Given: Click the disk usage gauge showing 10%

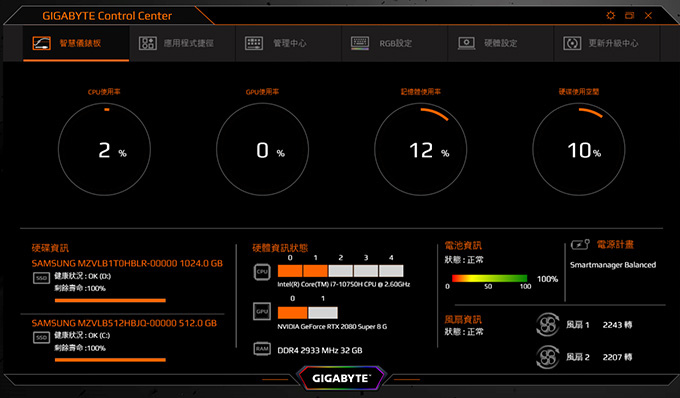Looking at the screenshot, I should tap(579, 149).
